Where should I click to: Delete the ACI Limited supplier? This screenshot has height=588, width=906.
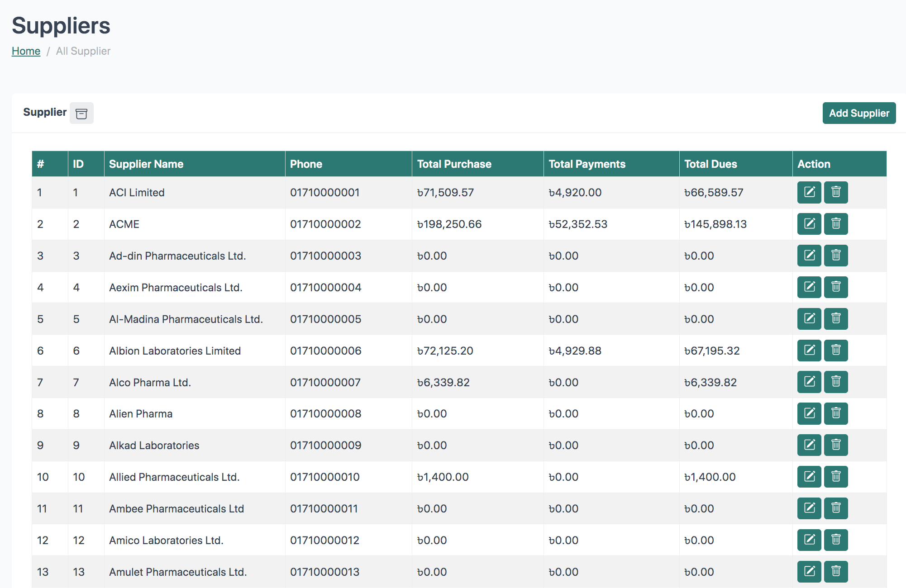click(x=836, y=192)
